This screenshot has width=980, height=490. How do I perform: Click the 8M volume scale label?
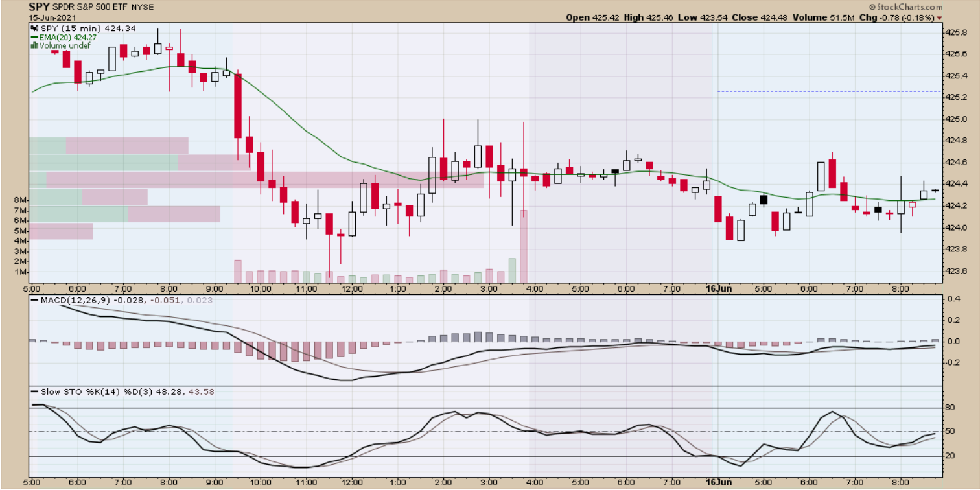click(19, 201)
